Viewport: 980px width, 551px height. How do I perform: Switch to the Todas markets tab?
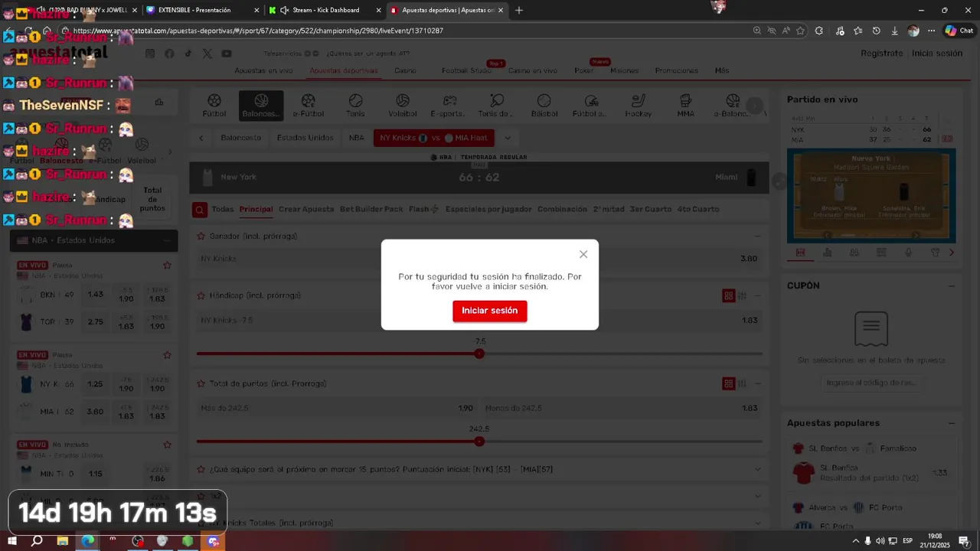[222, 209]
